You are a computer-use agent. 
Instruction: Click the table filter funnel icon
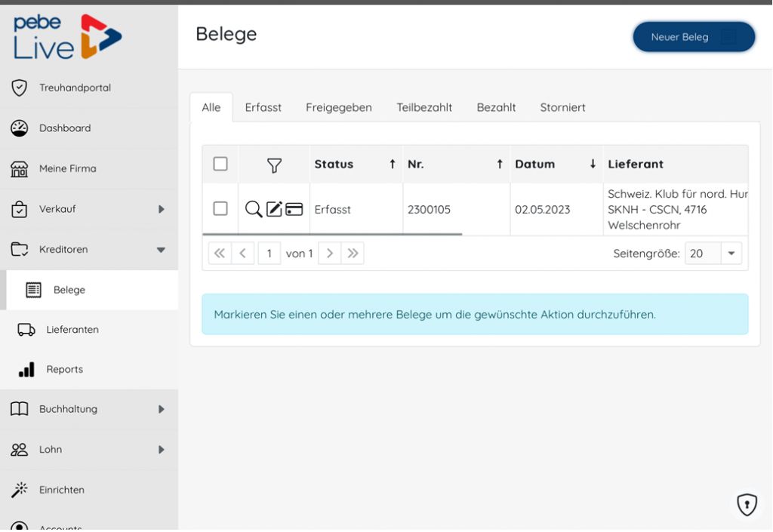[274, 165]
